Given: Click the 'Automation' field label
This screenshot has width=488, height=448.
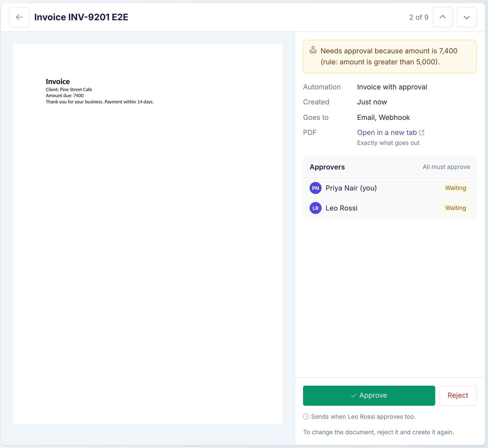Looking at the screenshot, I should coord(322,87).
